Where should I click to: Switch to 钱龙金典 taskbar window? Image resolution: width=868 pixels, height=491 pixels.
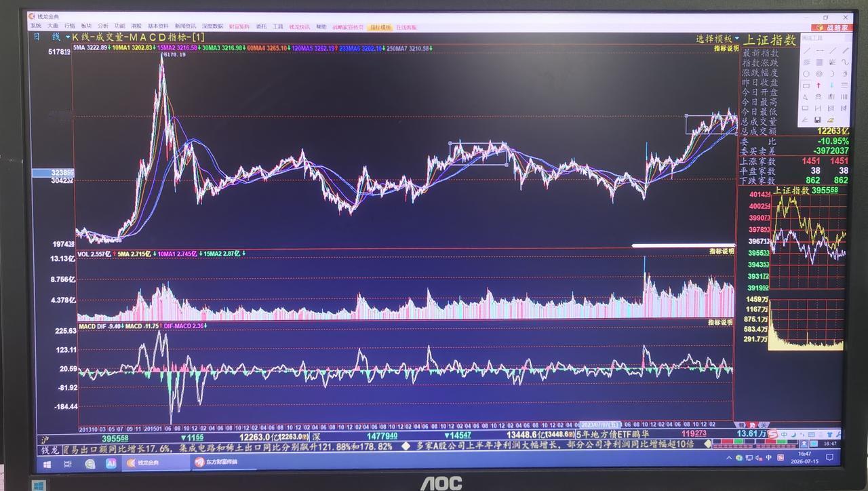pos(157,463)
